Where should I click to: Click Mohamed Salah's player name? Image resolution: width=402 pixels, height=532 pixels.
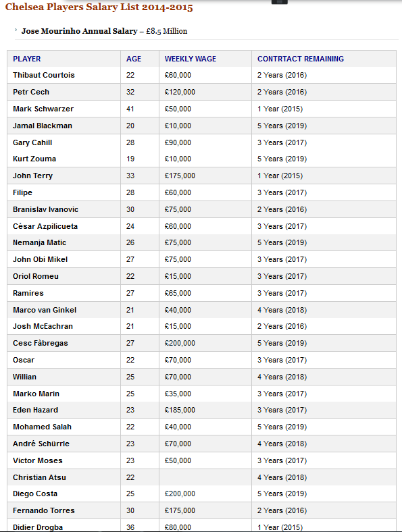pos(43,427)
